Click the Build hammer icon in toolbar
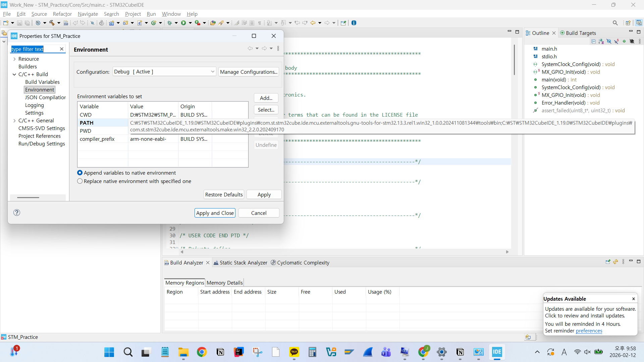This screenshot has width=644, height=362. (52, 23)
